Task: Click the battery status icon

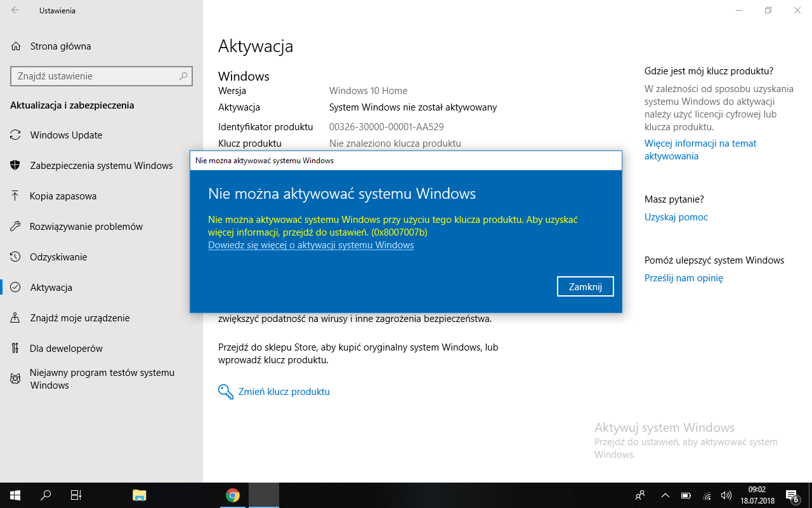Action: (x=686, y=495)
